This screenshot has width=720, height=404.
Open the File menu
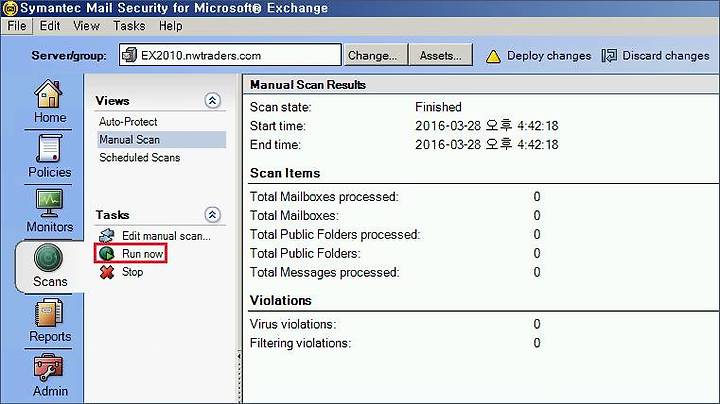[17, 26]
